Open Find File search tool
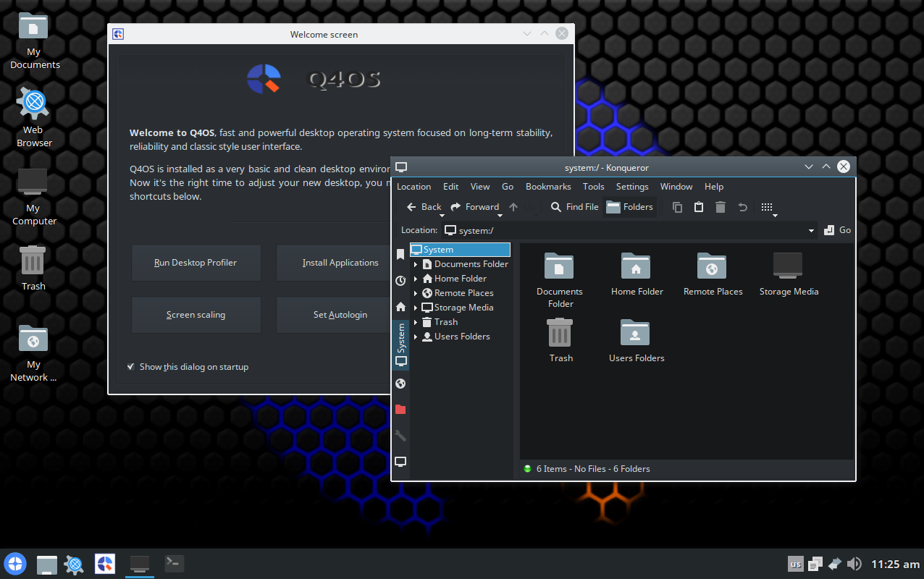 click(x=574, y=207)
